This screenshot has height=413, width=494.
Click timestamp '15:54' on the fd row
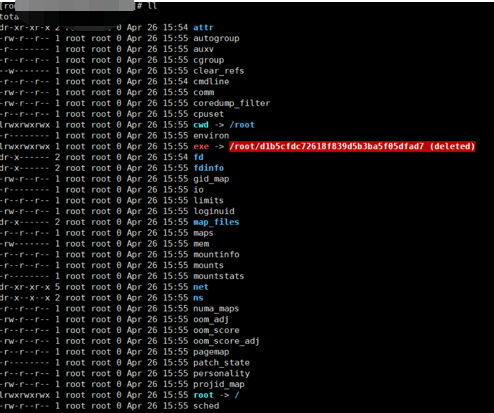coord(175,157)
